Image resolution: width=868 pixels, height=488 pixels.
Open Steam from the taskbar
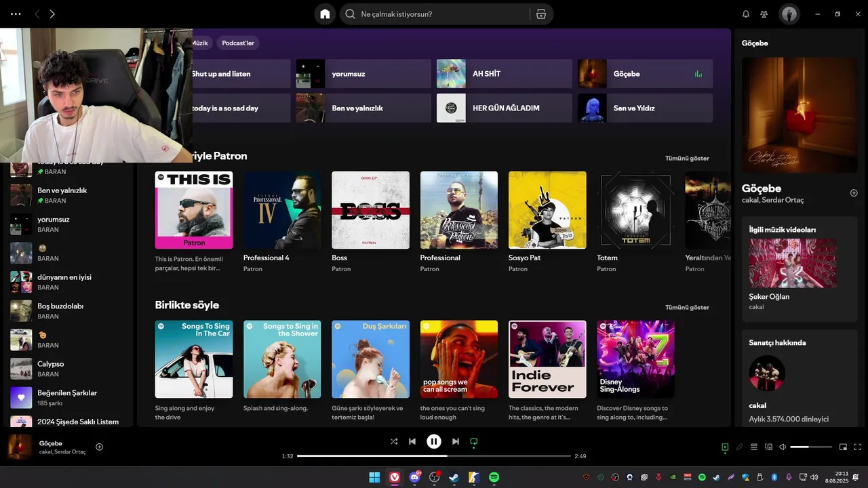pyautogui.click(x=454, y=477)
